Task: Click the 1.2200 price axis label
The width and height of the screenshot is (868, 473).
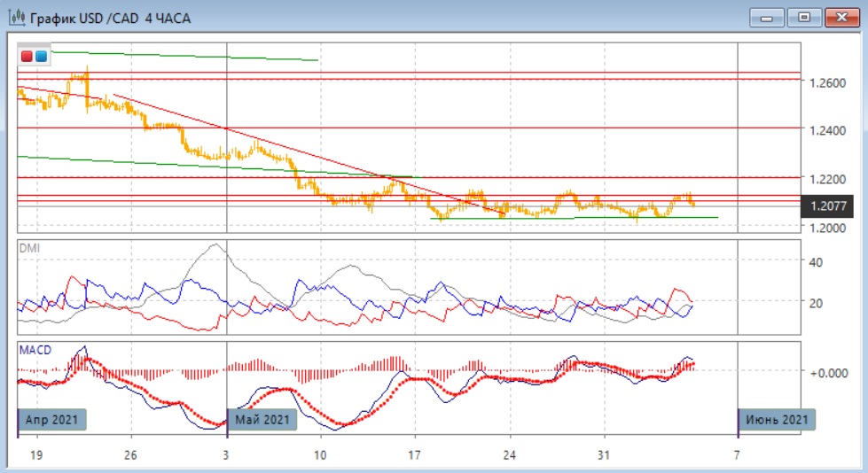Action: pos(828,179)
